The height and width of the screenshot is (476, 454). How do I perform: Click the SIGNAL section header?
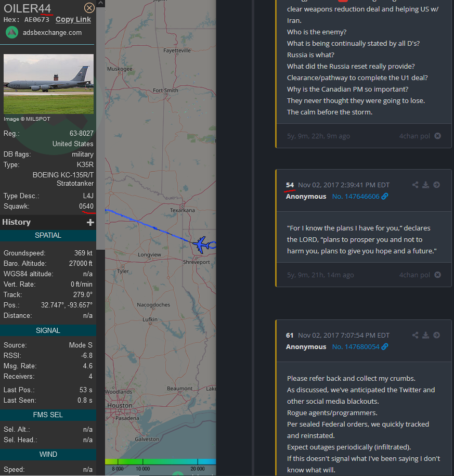[x=48, y=330]
